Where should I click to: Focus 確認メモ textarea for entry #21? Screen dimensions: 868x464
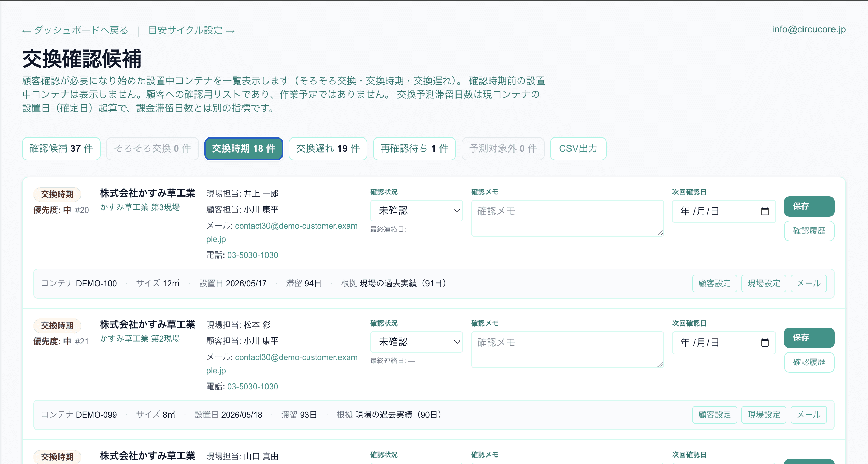tap(567, 350)
